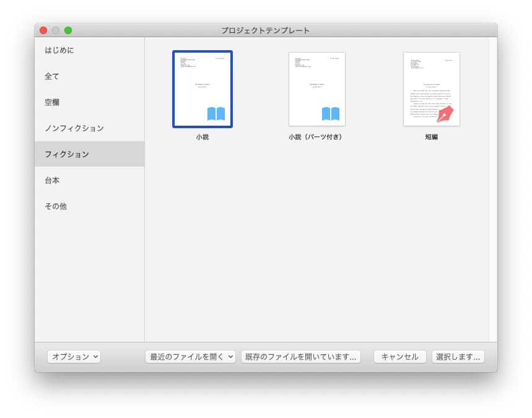Click the 短編 label under the third template
532x418 pixels.
pos(432,137)
